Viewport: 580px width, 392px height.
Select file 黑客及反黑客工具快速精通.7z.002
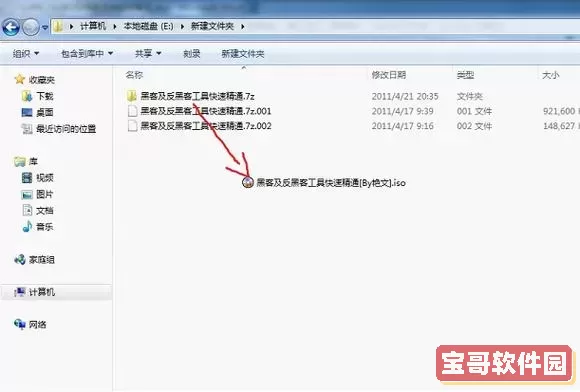tap(206, 126)
